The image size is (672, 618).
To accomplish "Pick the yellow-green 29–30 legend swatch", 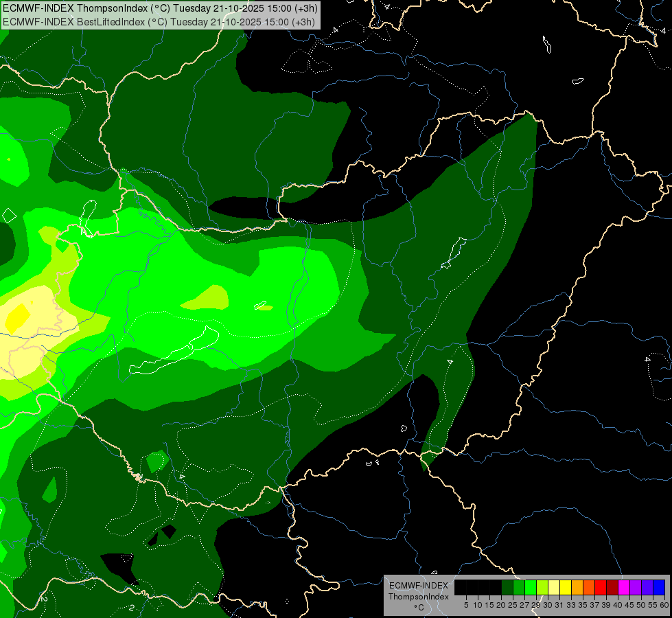I will click(x=542, y=587).
